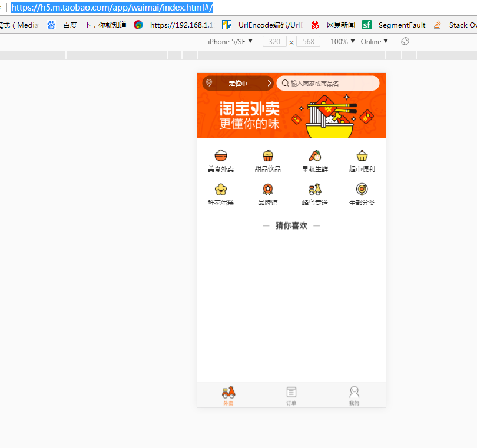Expand the location selector chevron arrow
The image size is (477, 448).
pyautogui.click(x=269, y=83)
